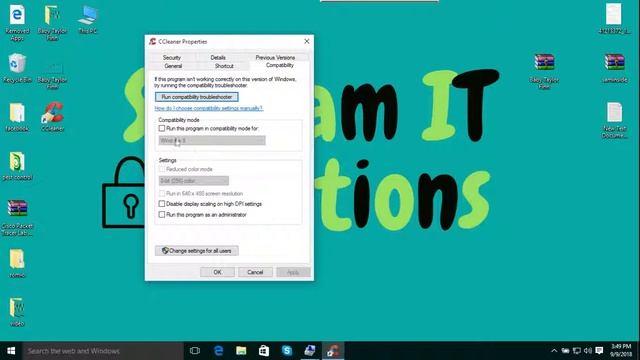This screenshot has height=360, width=640.
Task: Select the Cisco Packet Tracer Lab archive
Action: point(17,218)
